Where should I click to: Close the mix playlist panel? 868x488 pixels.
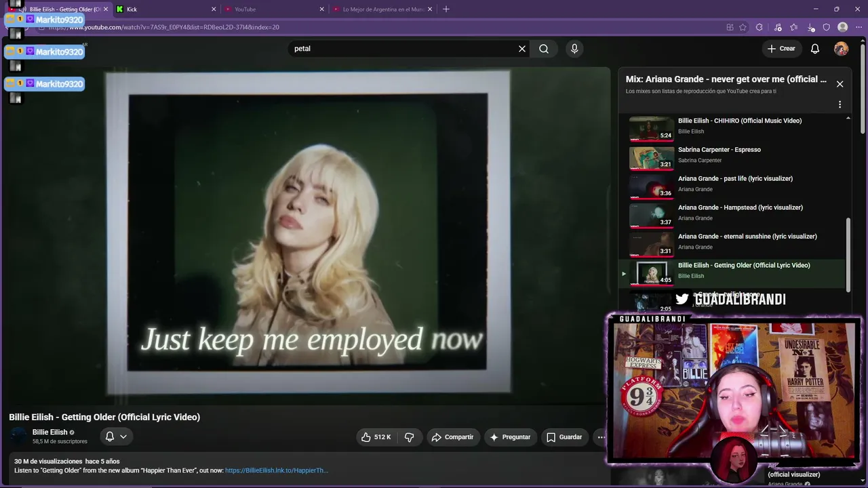tap(840, 84)
